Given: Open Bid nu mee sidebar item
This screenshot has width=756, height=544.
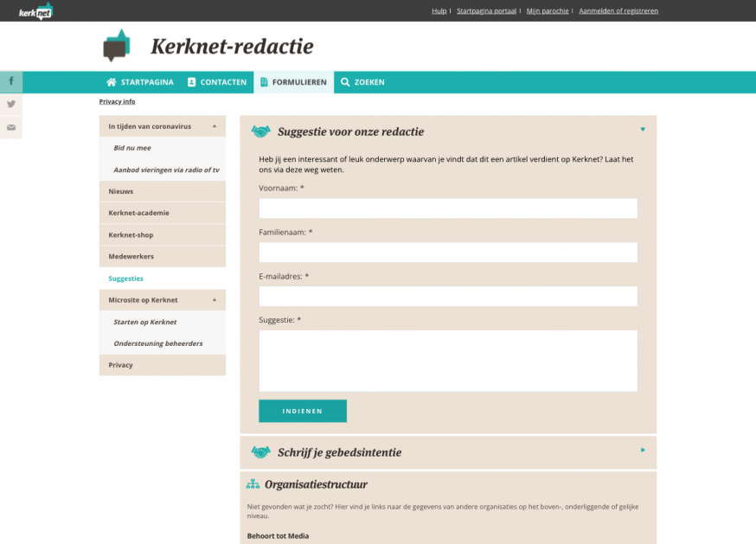Looking at the screenshot, I should [163, 148].
